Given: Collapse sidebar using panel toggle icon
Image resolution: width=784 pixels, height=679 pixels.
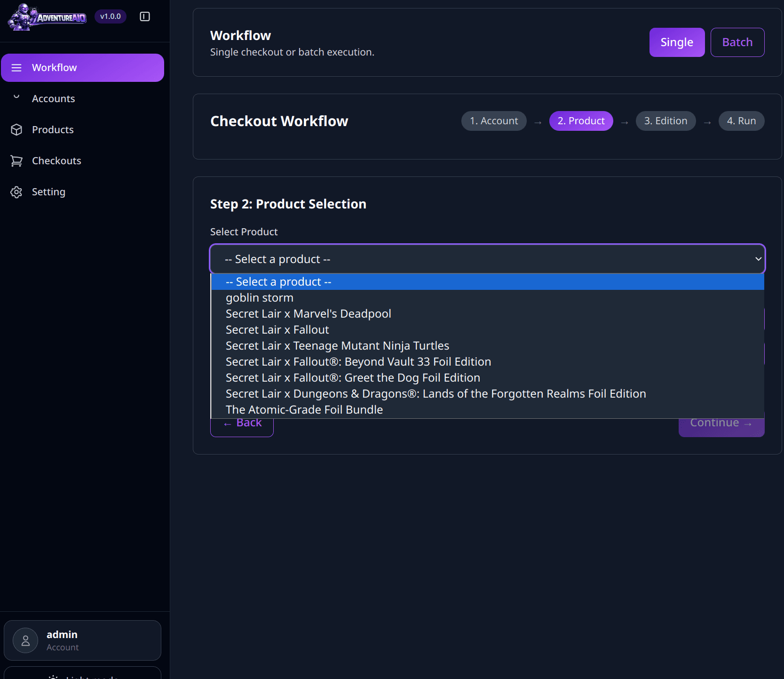Looking at the screenshot, I should pyautogui.click(x=145, y=17).
